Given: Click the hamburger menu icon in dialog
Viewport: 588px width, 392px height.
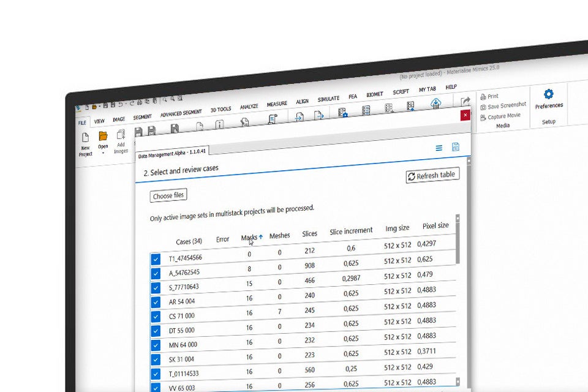Looking at the screenshot, I should (439, 148).
